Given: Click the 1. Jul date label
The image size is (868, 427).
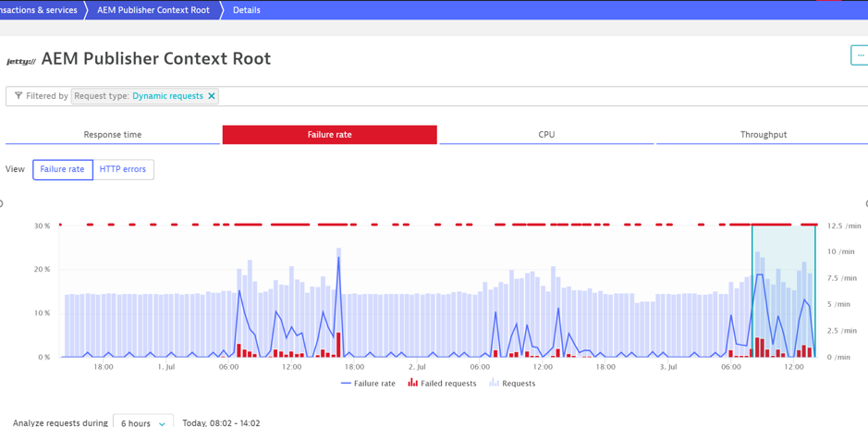Looking at the screenshot, I should [166, 367].
